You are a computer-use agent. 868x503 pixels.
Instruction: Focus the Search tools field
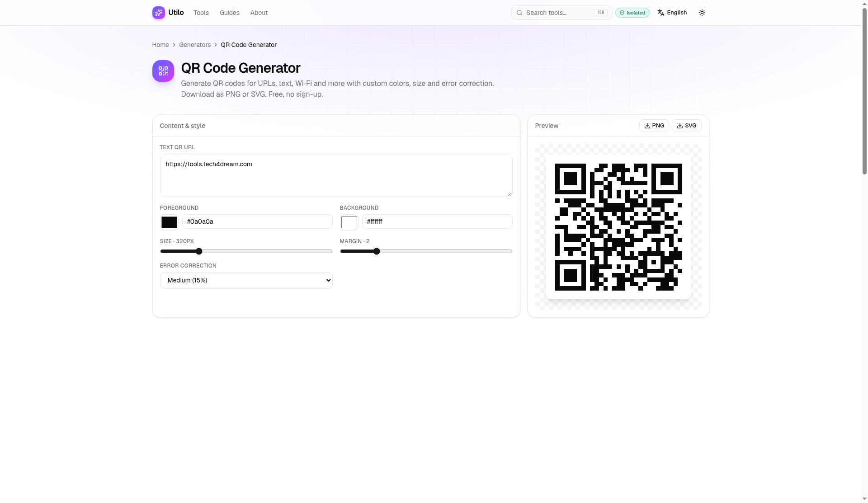click(x=561, y=13)
